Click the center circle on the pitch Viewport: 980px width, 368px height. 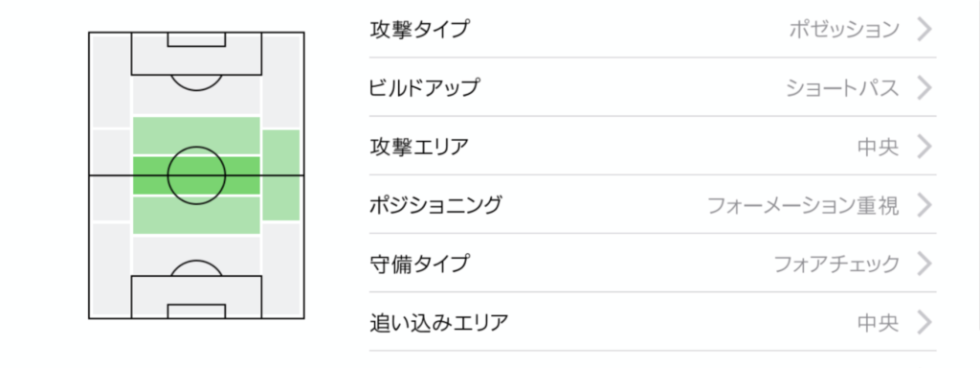point(196,175)
